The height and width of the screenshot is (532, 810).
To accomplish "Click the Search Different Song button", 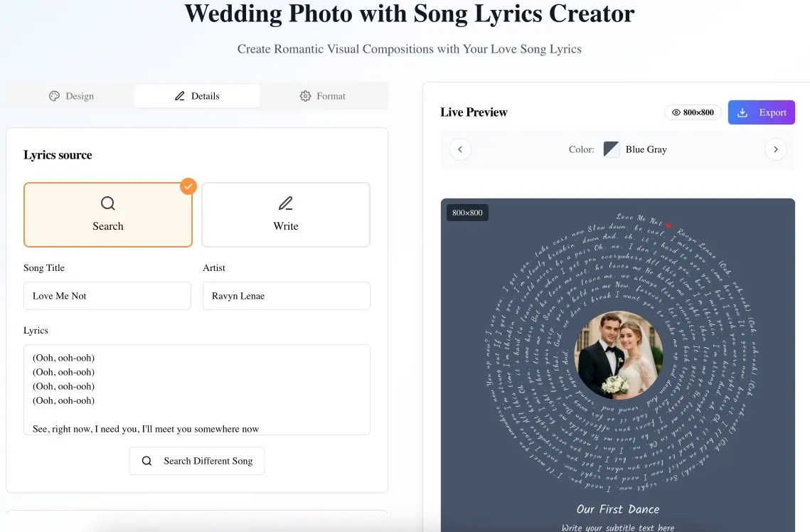I will click(197, 461).
